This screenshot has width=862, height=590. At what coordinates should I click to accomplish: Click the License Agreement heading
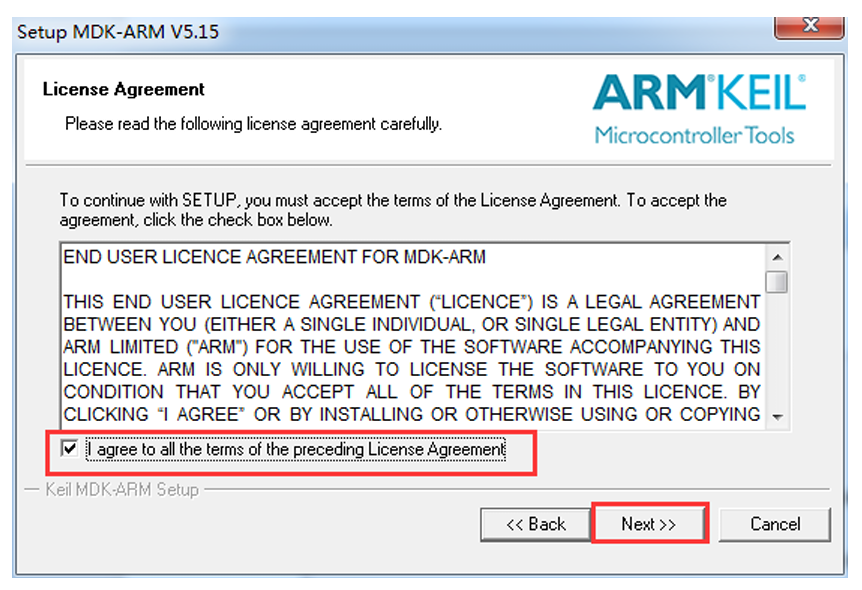[124, 89]
